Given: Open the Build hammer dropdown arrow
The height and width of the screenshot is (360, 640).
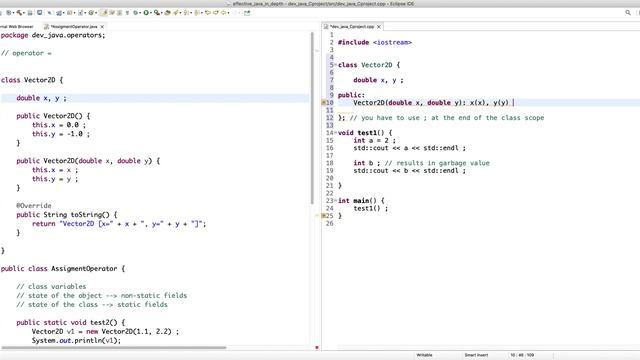Looking at the screenshot, I should click(x=24, y=13).
